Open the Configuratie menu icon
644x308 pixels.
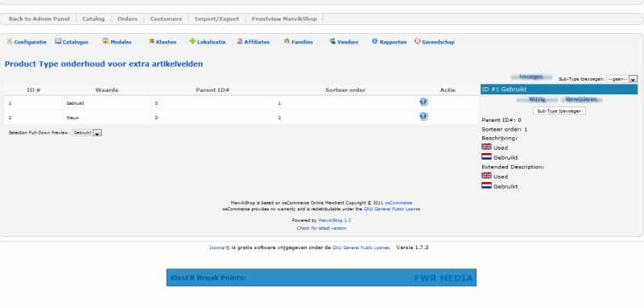click(x=10, y=42)
